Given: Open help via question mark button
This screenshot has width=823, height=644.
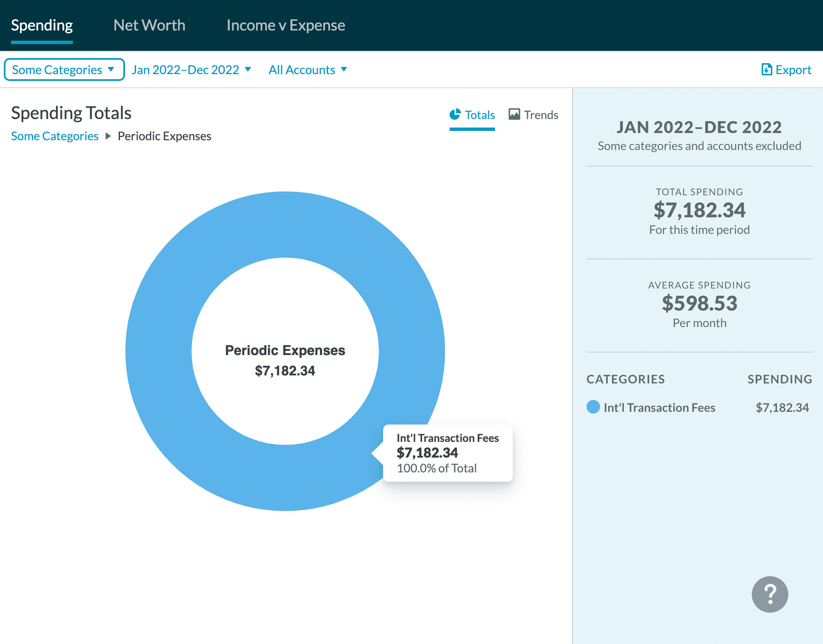Looking at the screenshot, I should point(770,594).
